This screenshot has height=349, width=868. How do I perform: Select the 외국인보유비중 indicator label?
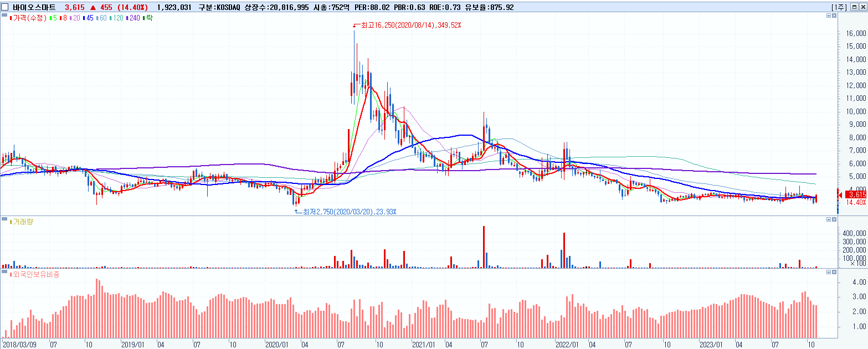point(34,274)
